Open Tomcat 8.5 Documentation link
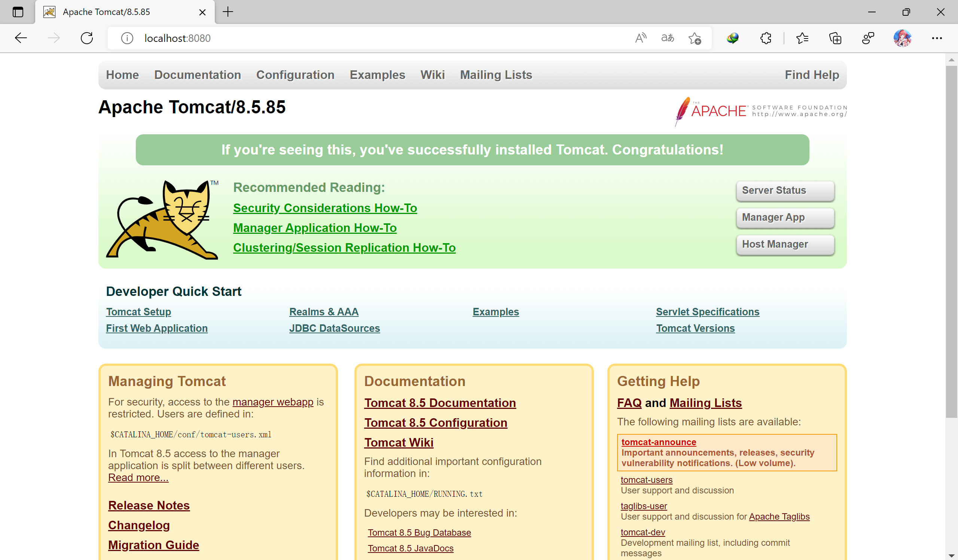The image size is (958, 560). [x=440, y=403]
